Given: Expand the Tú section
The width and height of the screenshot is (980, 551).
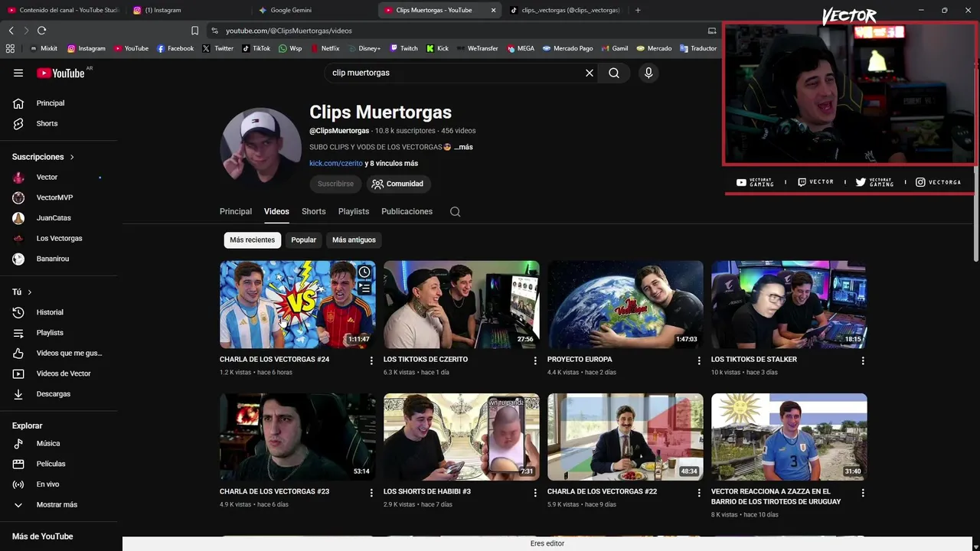Looking at the screenshot, I should tap(22, 292).
